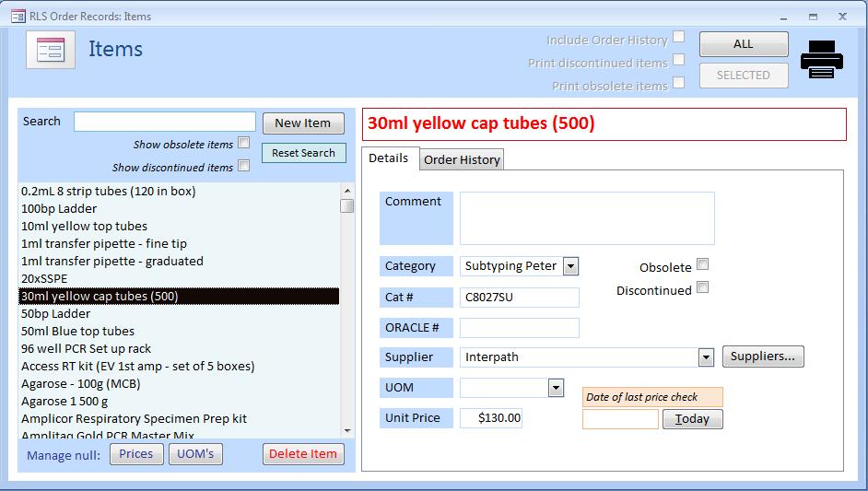This screenshot has height=491, width=868.
Task: Select 'Agarose 1 500 g'
Action: 180,402
